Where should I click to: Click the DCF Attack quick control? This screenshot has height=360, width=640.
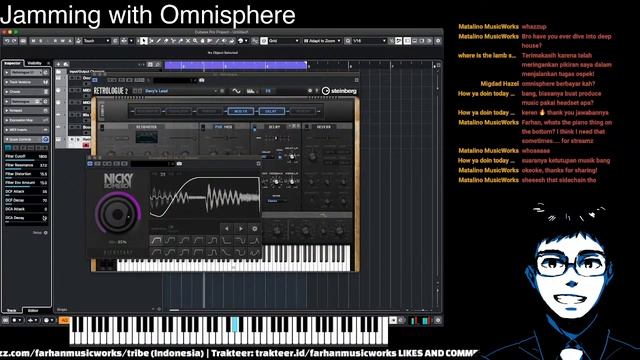[x=26, y=192]
